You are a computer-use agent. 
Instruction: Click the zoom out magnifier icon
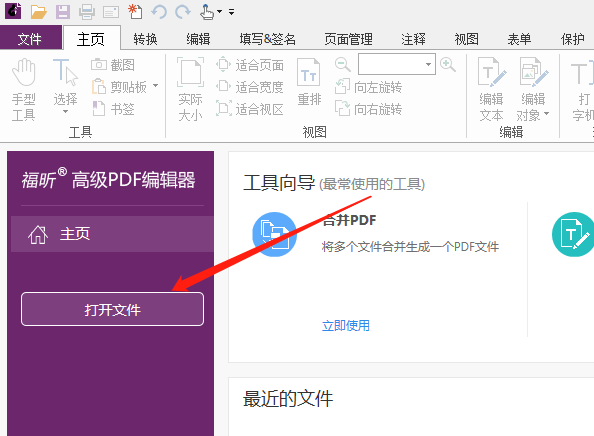tap(342, 64)
